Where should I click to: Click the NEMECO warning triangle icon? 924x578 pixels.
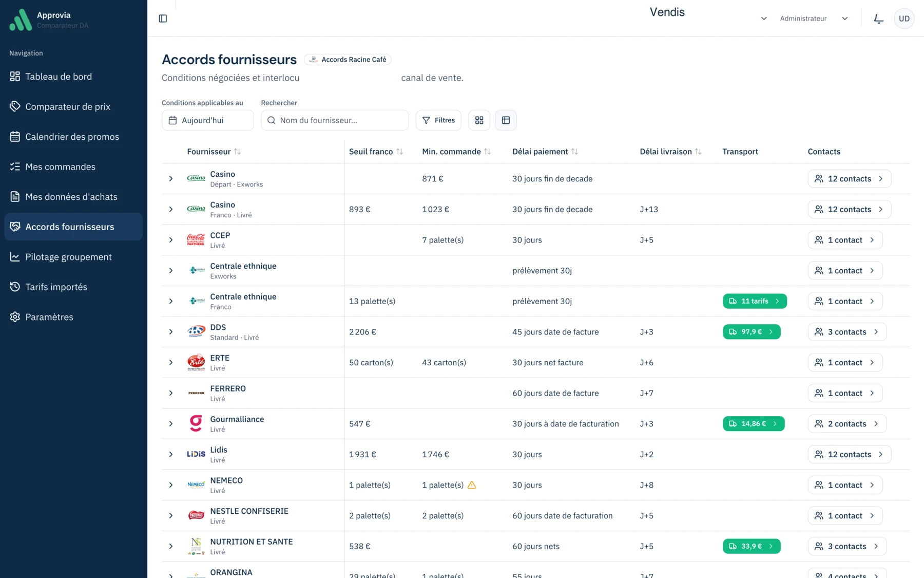coord(472,485)
